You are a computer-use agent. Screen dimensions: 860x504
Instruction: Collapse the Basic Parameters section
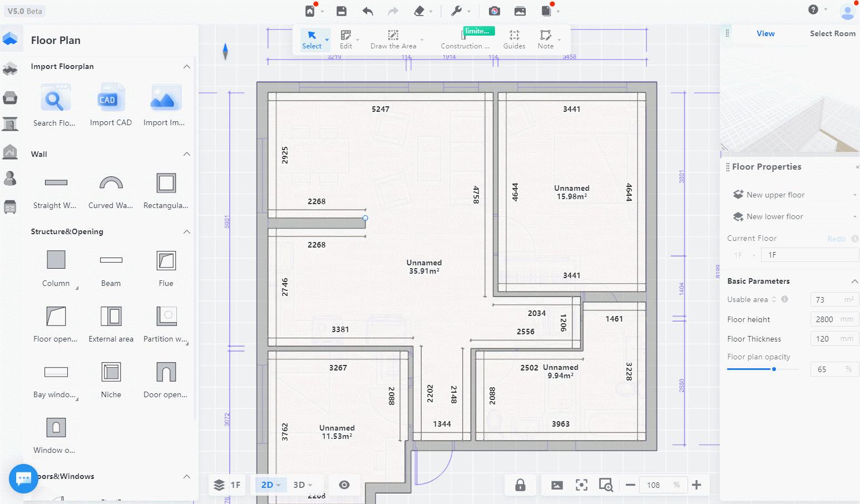pos(854,281)
